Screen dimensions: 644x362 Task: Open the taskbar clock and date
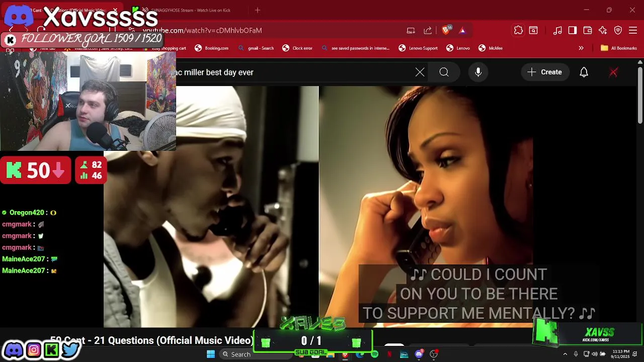click(x=620, y=354)
